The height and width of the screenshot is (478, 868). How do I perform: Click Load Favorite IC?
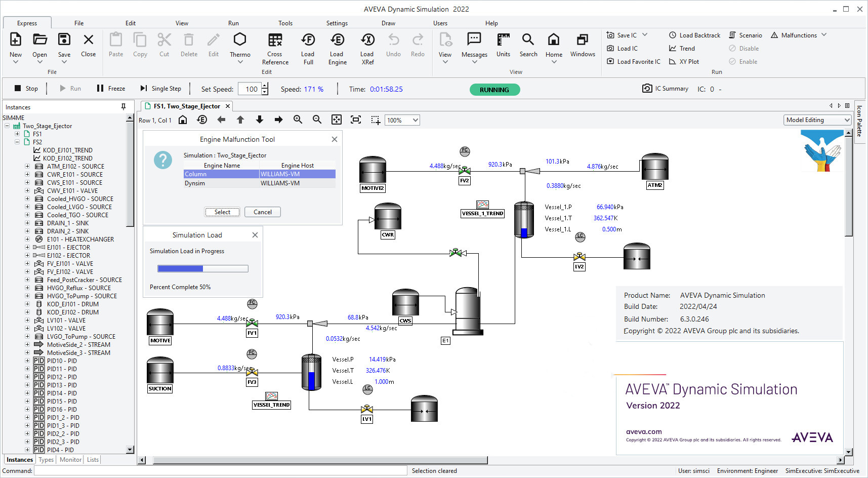point(634,62)
